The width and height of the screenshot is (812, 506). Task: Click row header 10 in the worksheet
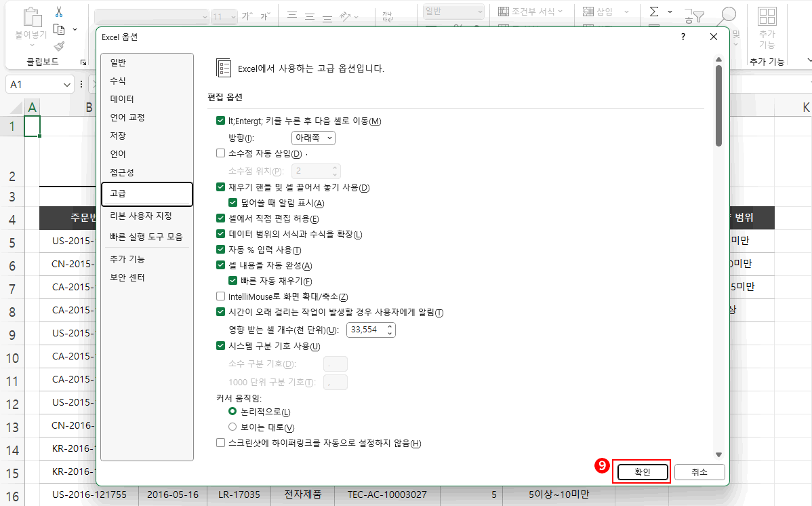tap(12, 357)
